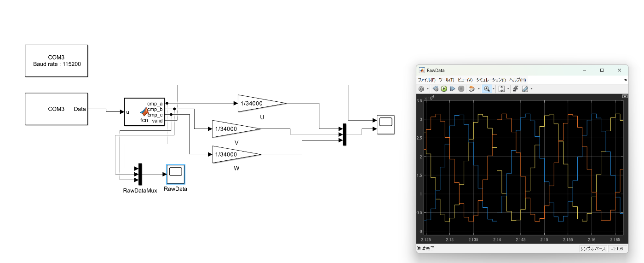Select the MATLAB Function fcn block

tap(145, 111)
